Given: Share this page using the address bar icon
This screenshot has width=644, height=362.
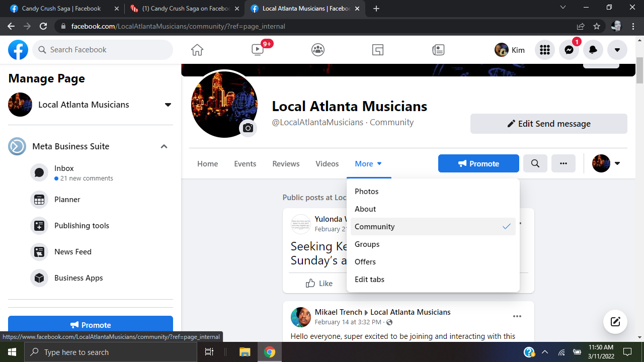Looking at the screenshot, I should [x=581, y=26].
